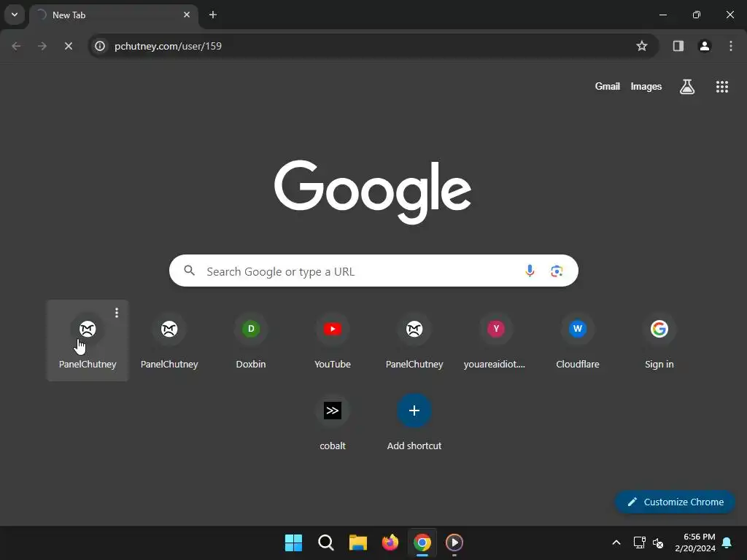The height and width of the screenshot is (560, 747).
Task: Open the muted volume control
Action: point(658,542)
